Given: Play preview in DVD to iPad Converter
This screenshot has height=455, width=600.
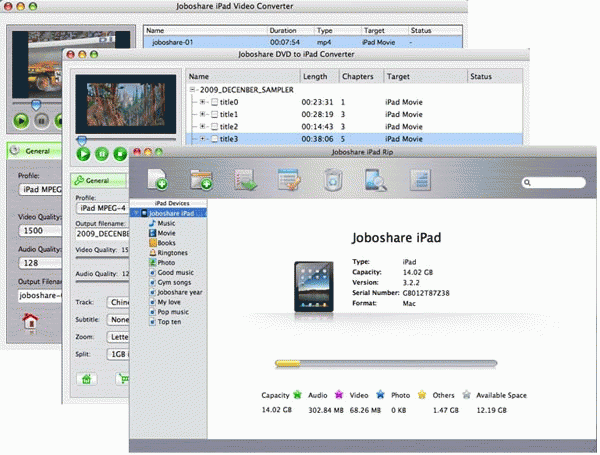Looking at the screenshot, I should point(83,154).
